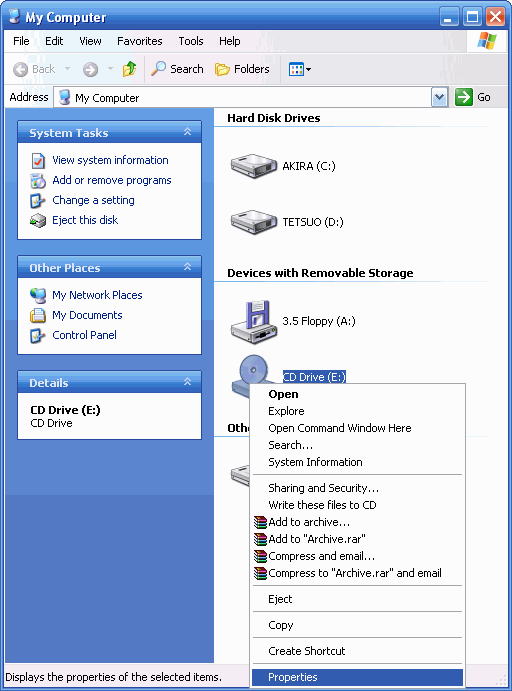Toggle the Folders pane button

pos(242,69)
